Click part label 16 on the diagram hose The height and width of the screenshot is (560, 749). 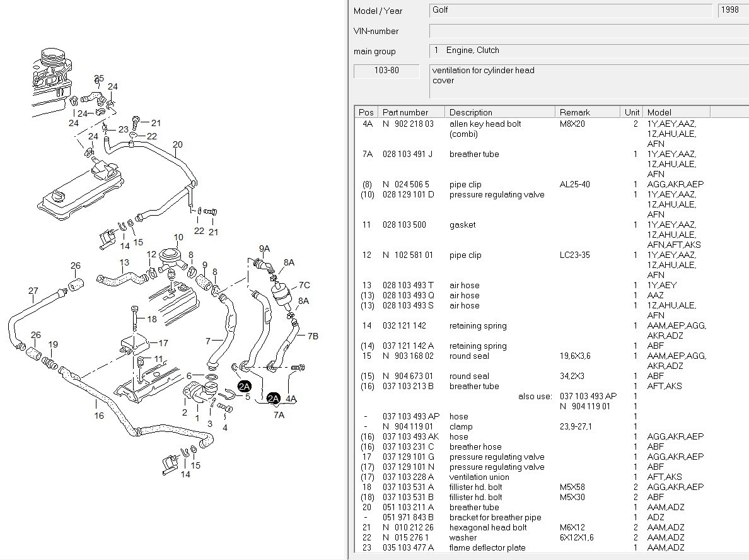point(99,415)
